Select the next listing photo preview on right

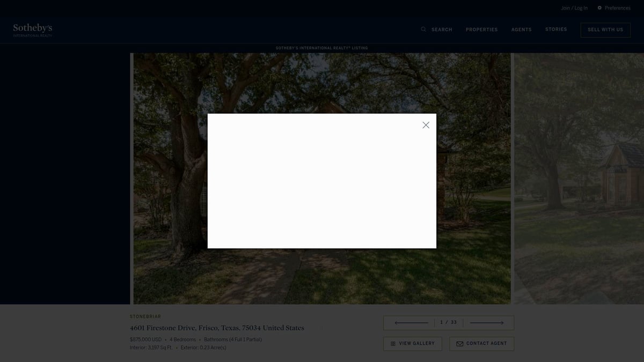point(579,178)
